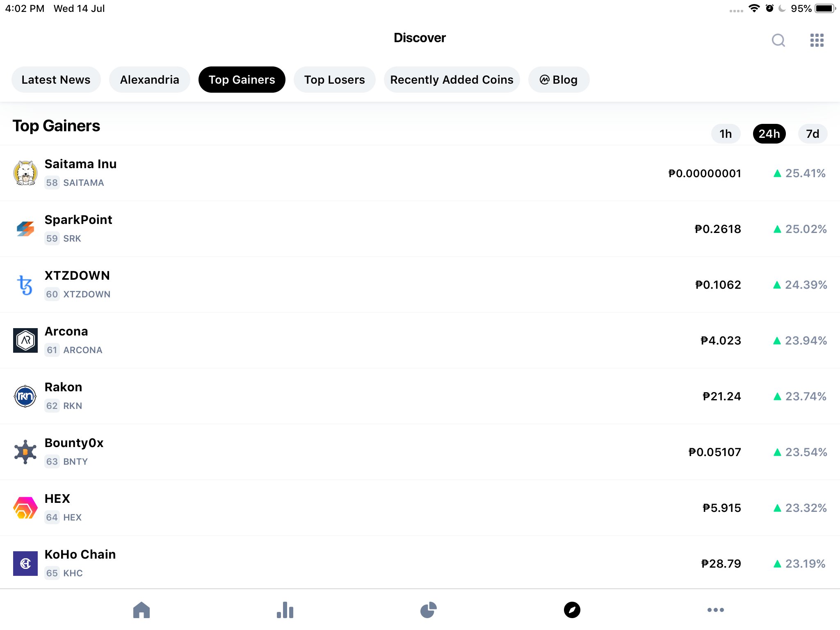Select the 24h timeframe
Screen dimensions: 840x630
click(x=769, y=134)
